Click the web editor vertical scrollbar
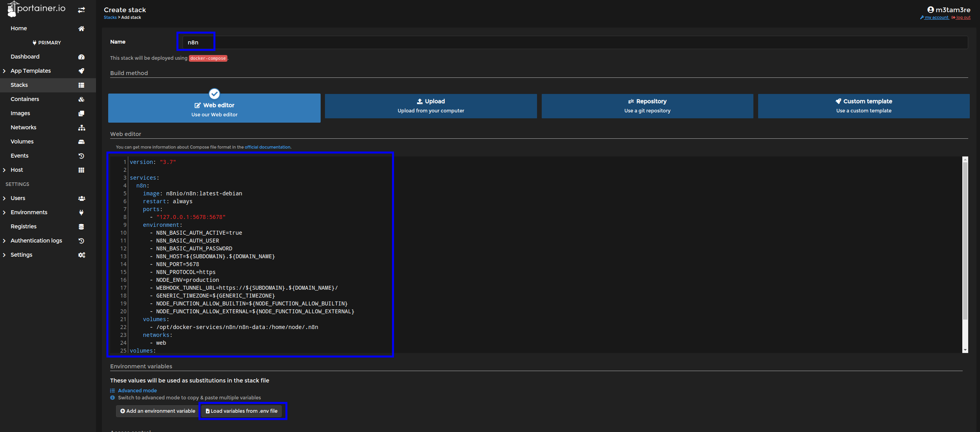Image resolution: width=980 pixels, height=432 pixels. [965, 241]
